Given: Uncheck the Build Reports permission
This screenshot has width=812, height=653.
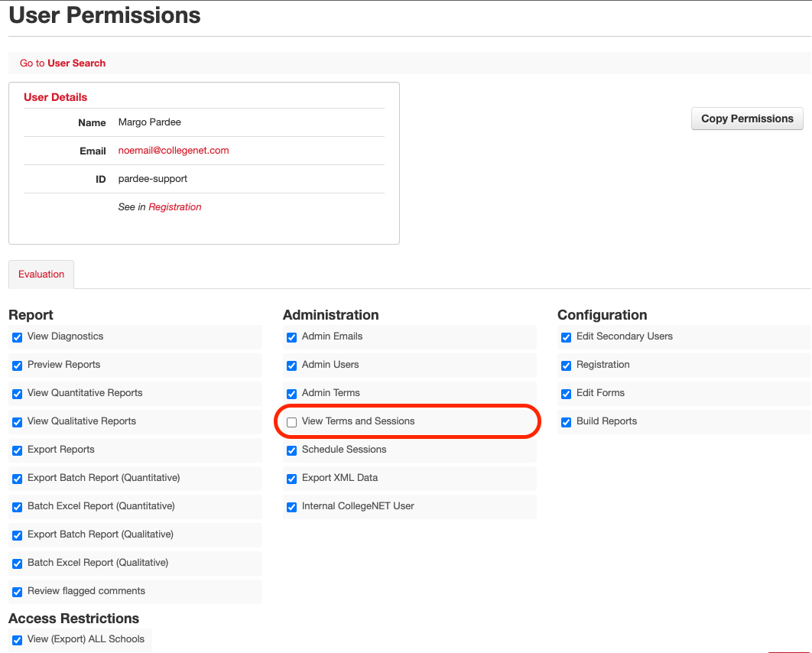Looking at the screenshot, I should point(566,422).
